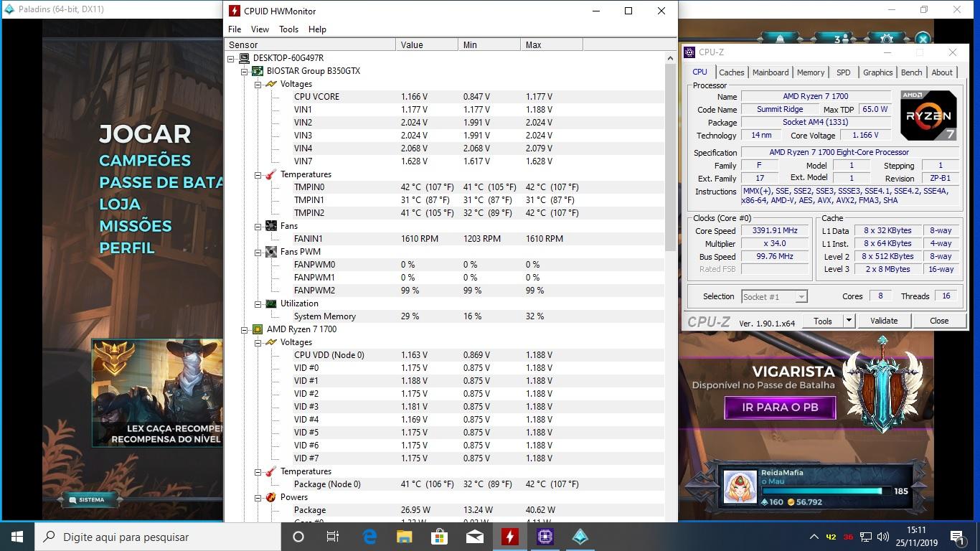The height and width of the screenshot is (551, 980).
Task: Click the voltage icon under BIOSTAR Group B350GTX
Action: 271,84
